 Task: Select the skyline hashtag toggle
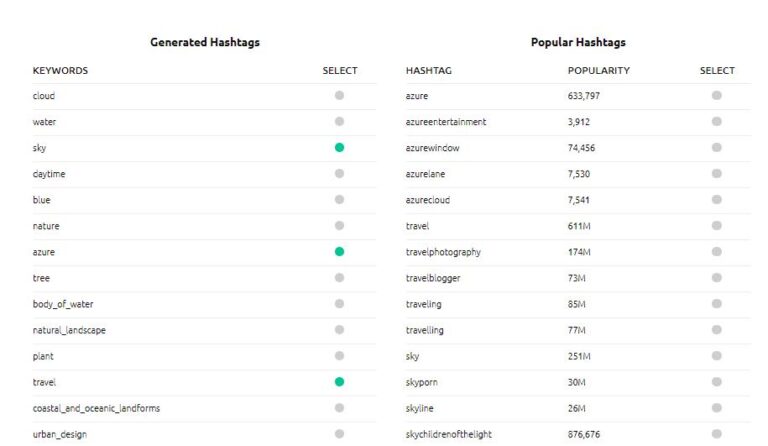[717, 408]
